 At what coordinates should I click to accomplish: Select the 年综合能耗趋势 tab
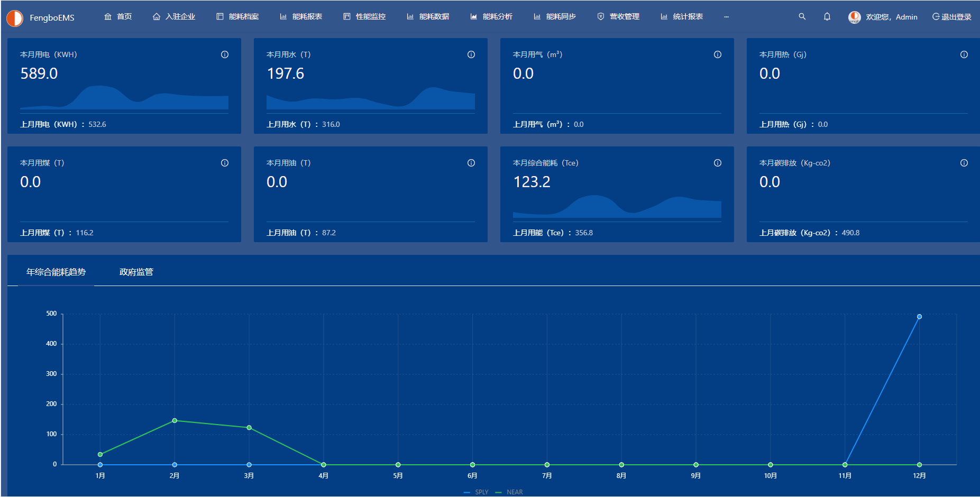(56, 272)
